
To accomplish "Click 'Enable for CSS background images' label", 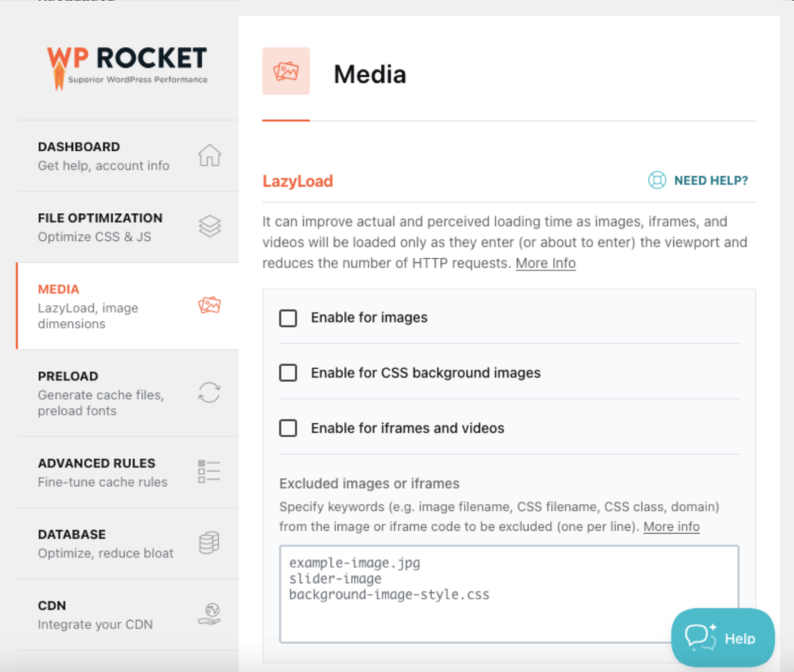I will coord(426,373).
